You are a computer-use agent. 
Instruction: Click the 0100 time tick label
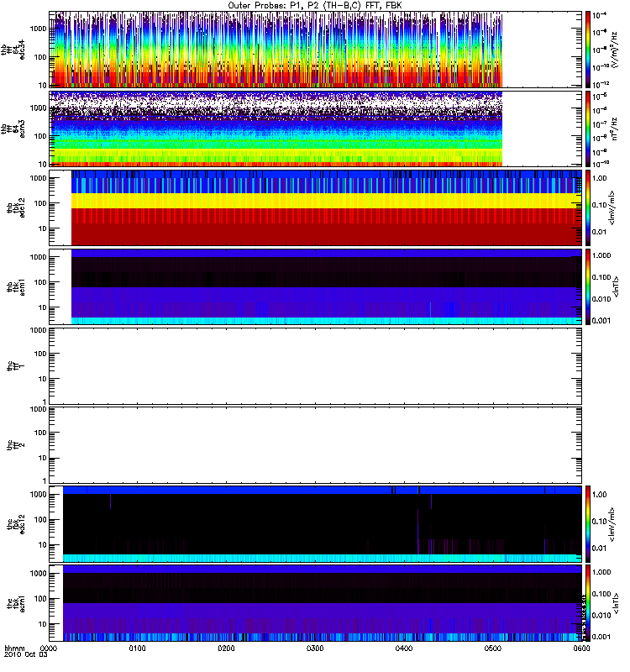click(137, 648)
